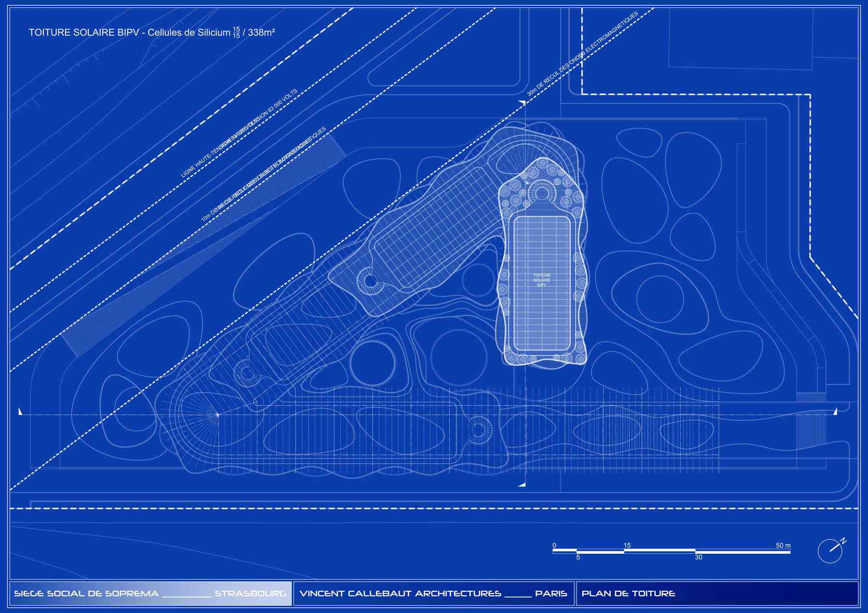This screenshot has width=868, height=613.
Task: Click the '15' mark on the scale bar
Action: click(627, 546)
